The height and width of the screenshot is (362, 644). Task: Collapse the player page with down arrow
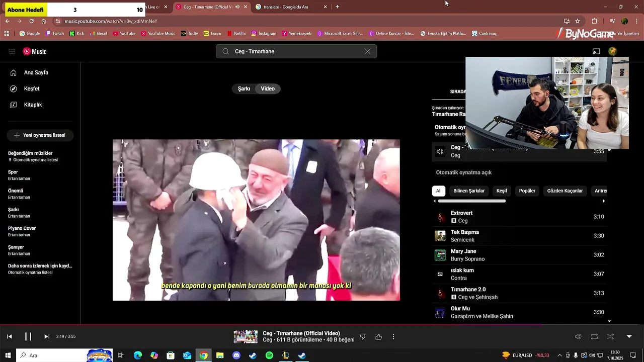click(x=629, y=336)
